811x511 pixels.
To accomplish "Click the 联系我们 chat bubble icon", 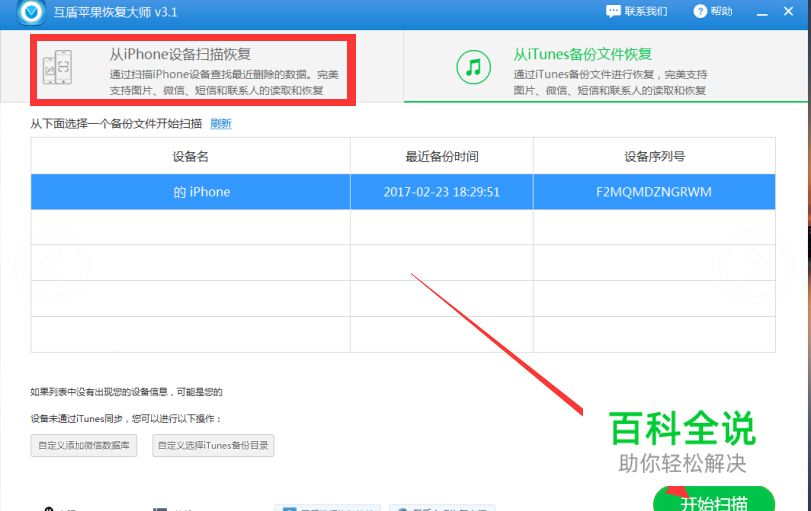I will 613,11.
